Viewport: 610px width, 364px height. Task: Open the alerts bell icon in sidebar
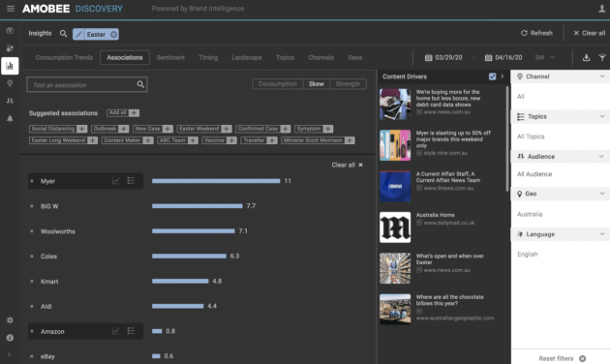pos(10,119)
